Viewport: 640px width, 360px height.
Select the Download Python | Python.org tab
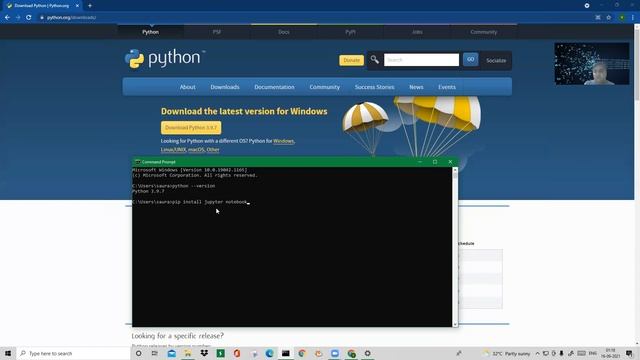tap(41, 6)
